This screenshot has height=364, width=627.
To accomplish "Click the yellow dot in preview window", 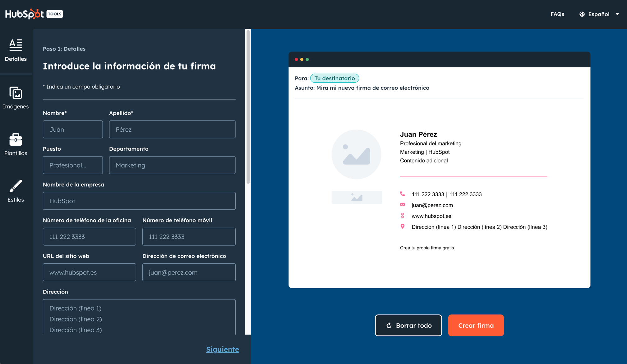I will [x=302, y=59].
